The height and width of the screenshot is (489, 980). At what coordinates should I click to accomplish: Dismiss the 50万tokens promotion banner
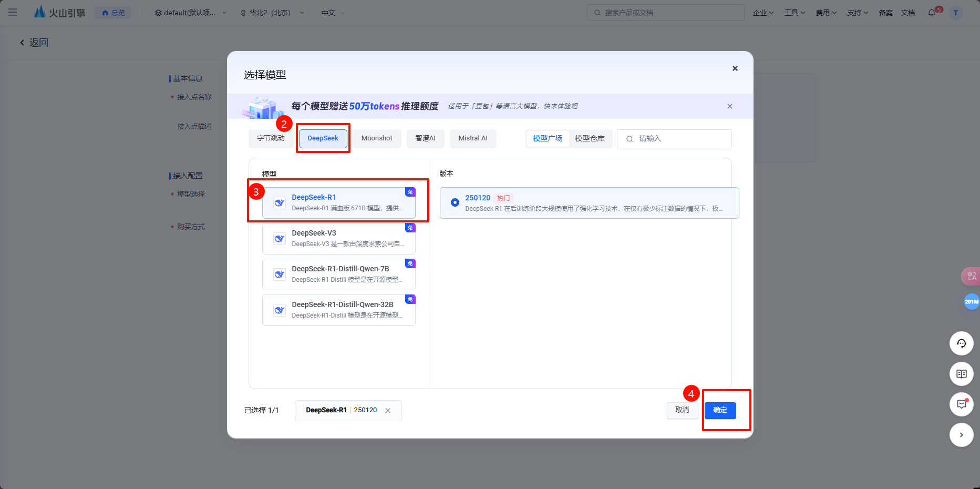(x=730, y=106)
